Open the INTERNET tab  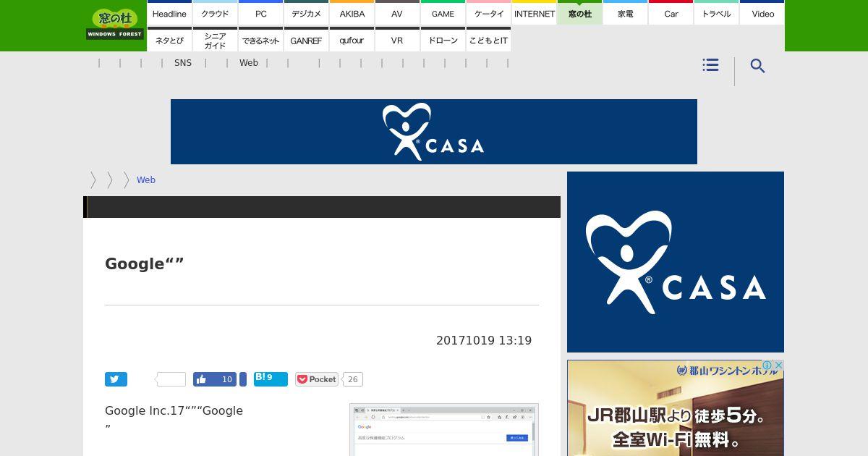click(x=534, y=14)
